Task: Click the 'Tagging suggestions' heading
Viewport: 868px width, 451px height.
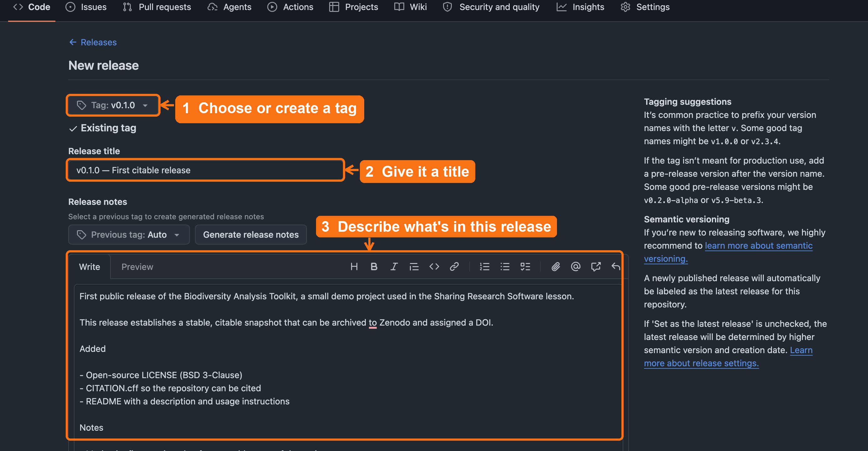Action: (x=687, y=102)
